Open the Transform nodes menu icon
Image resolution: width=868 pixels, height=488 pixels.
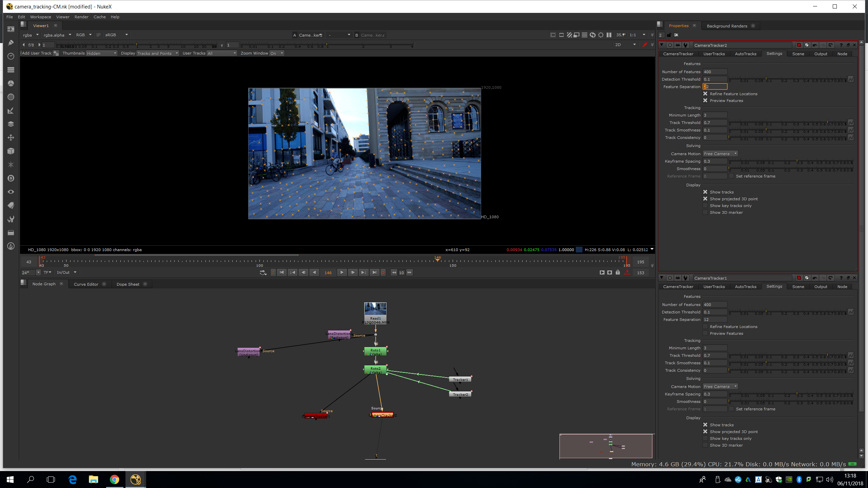click(x=11, y=138)
